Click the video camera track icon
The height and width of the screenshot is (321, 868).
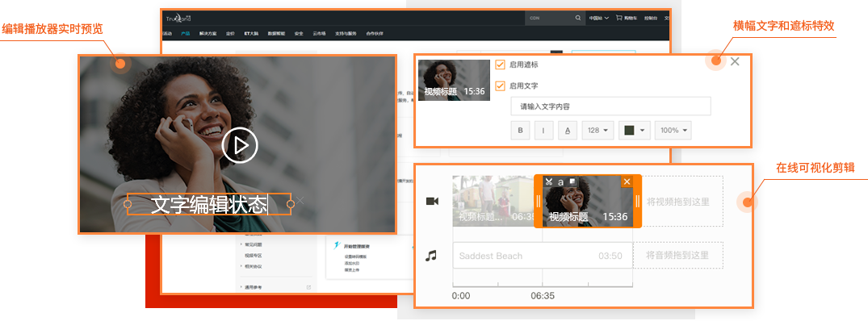[x=432, y=201]
